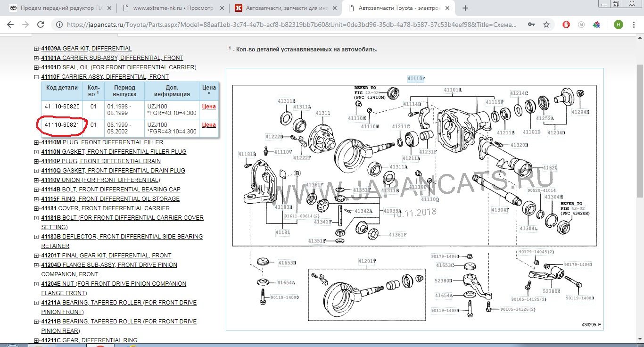Expand 41110M PLUG, FILLER node
The width and height of the screenshot is (644, 347).
pos(36,142)
